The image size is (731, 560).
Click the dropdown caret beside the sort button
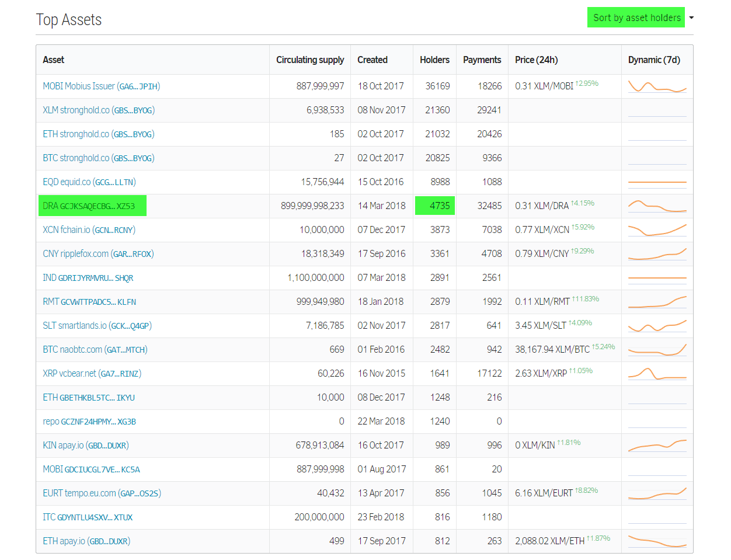(x=691, y=18)
